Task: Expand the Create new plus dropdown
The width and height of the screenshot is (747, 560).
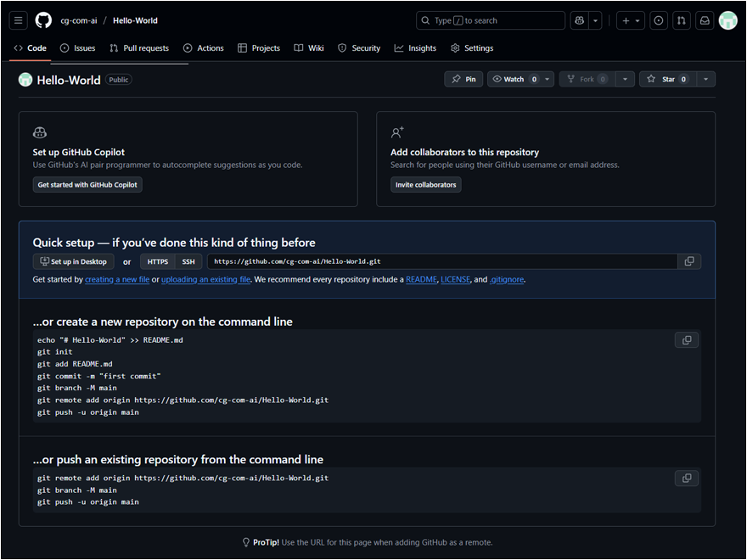Action: point(631,20)
